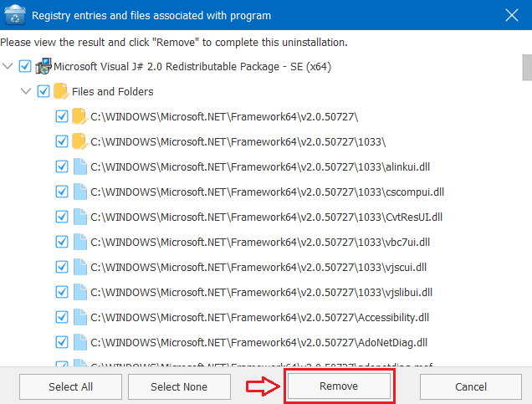
Task: Select path ending in v2.0.50727\1033\
Action: tap(238, 142)
